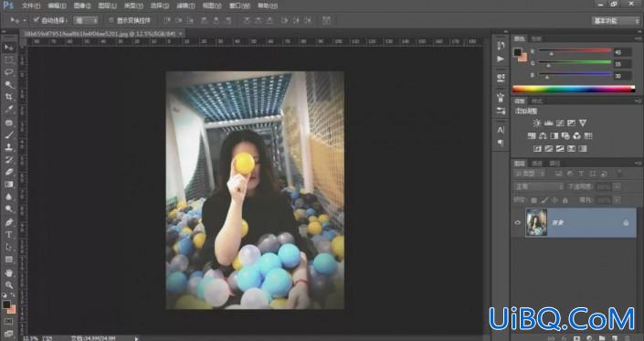Open the workspace switcher dropdown
This screenshot has height=341, width=644.
616,20
